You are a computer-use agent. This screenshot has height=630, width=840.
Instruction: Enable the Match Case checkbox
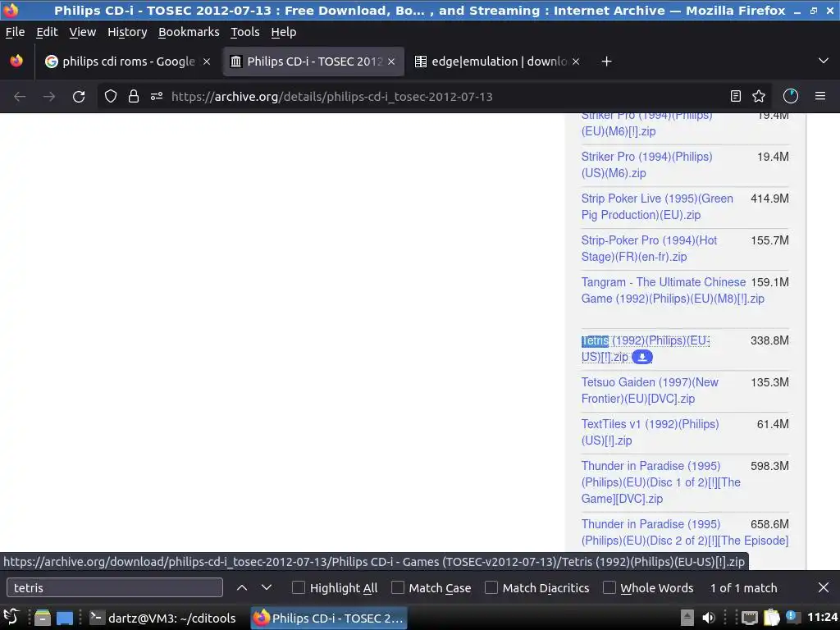click(x=398, y=587)
